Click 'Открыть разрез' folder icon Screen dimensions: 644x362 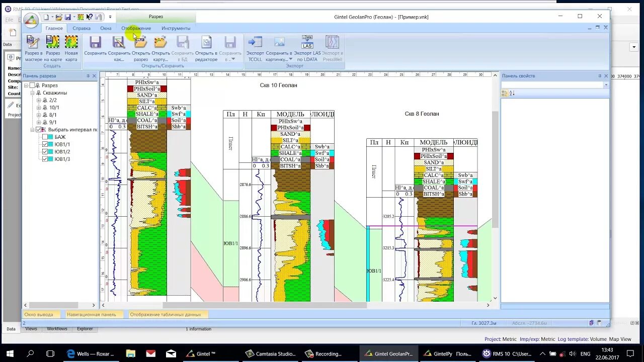141,42
